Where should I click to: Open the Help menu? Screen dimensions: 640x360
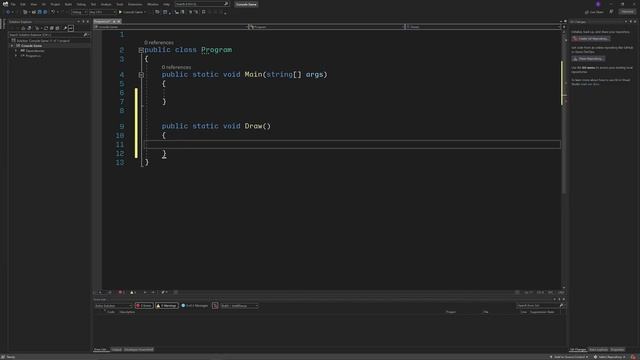166,4
